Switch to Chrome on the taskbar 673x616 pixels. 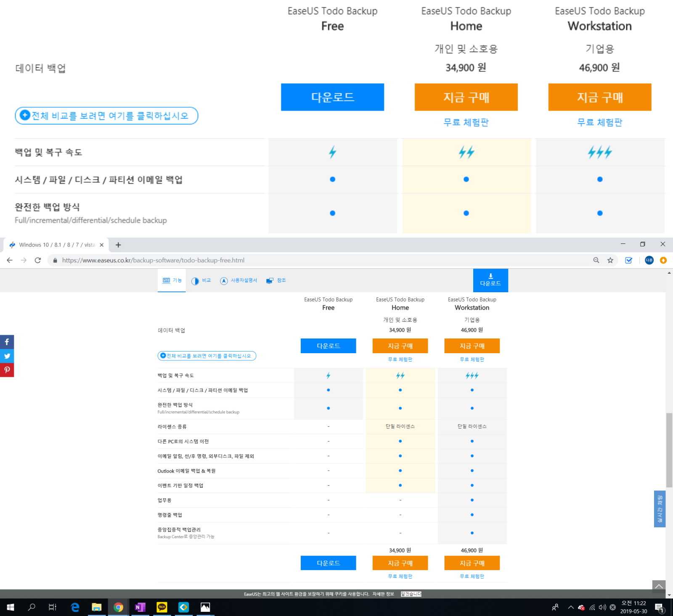tap(118, 607)
